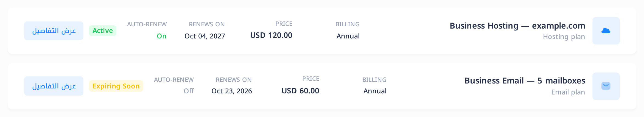Open details for Business Hosting subscription

click(54, 31)
